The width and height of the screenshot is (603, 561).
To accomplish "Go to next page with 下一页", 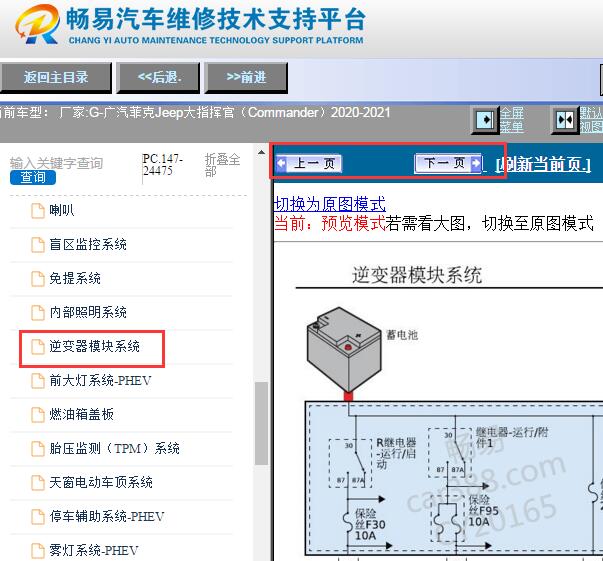I will [448, 163].
